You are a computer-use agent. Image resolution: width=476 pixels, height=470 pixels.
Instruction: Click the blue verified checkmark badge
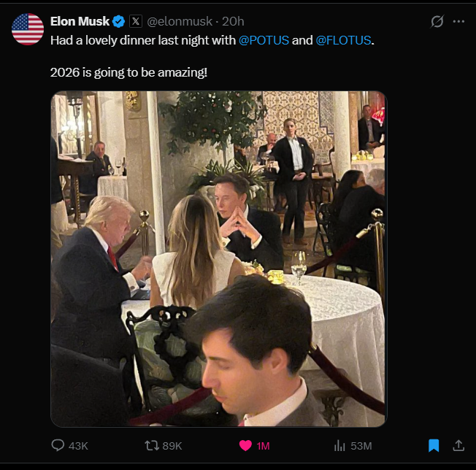[118, 21]
